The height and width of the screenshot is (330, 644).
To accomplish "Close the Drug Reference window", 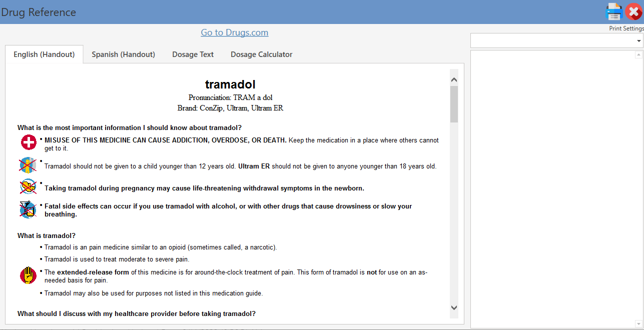I will pyautogui.click(x=633, y=11).
